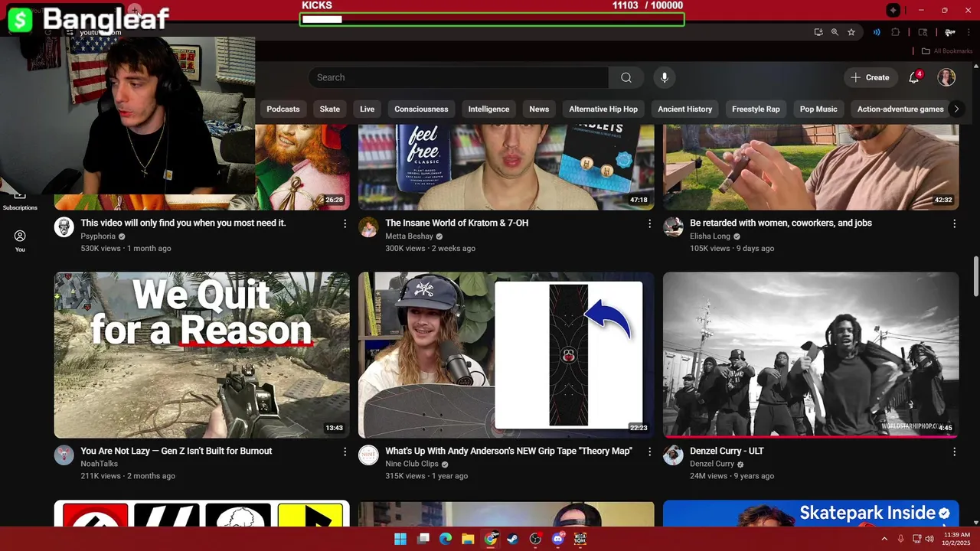
Task: Open options for You Are Not Lazy video
Action: coord(345,452)
